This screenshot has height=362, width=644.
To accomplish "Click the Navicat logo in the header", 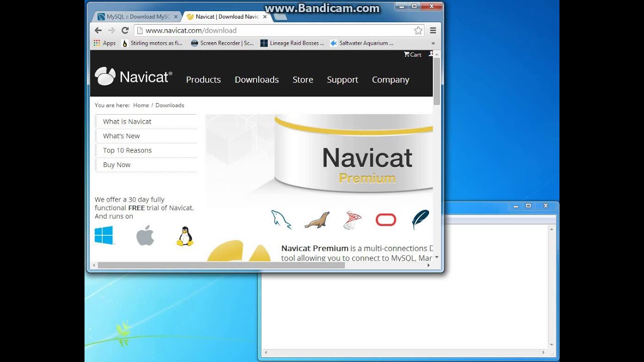I will (x=133, y=76).
